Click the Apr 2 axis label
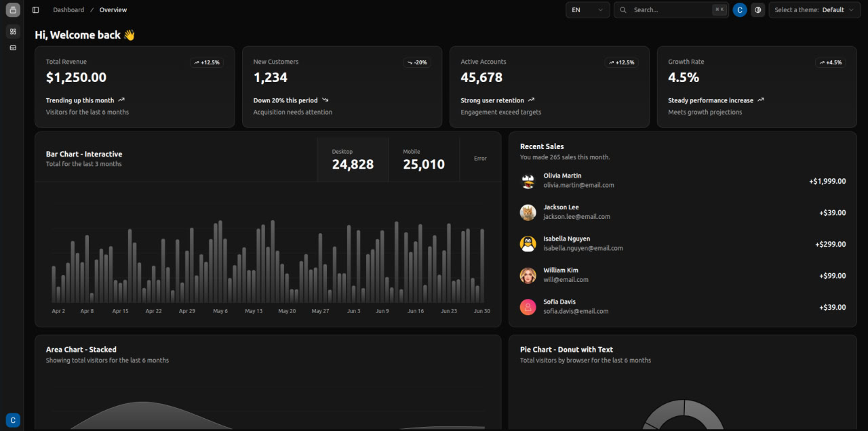 [x=58, y=311]
